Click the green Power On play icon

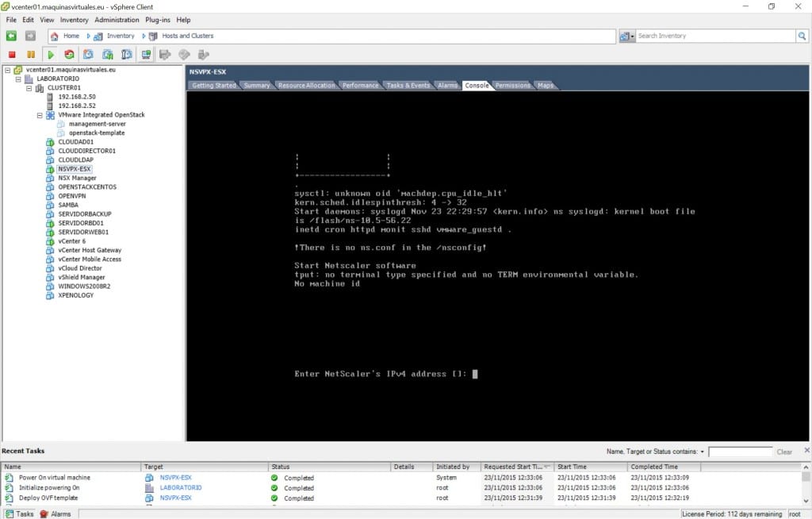coord(51,55)
